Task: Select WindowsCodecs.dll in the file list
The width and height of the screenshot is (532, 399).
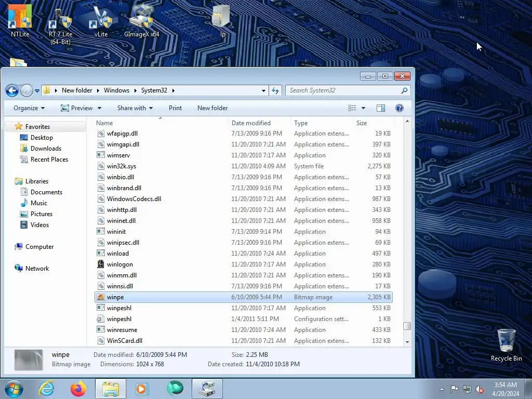Action: pyautogui.click(x=243, y=199)
